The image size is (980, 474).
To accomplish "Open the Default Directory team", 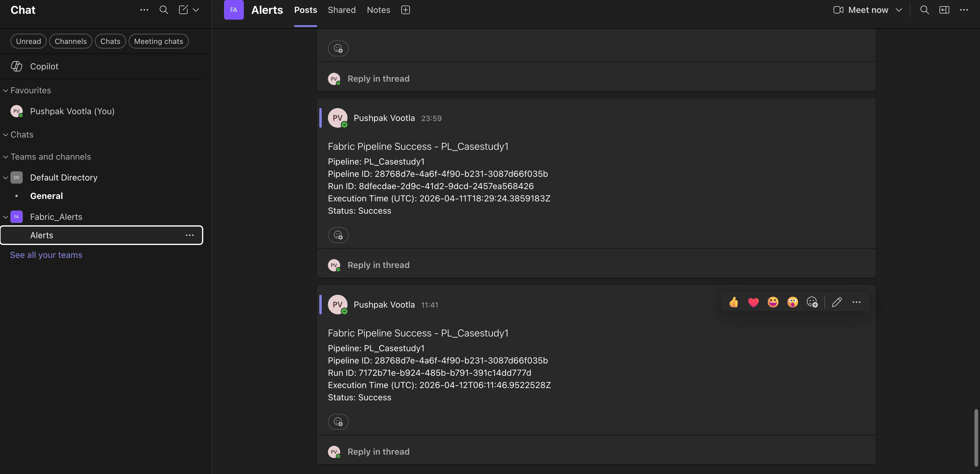I will pos(64,178).
